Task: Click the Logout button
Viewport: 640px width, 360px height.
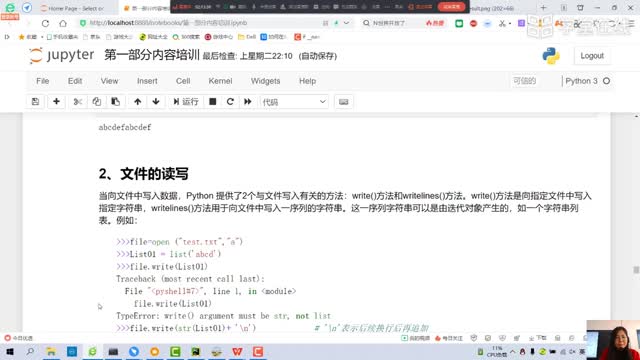Action: (x=592, y=56)
